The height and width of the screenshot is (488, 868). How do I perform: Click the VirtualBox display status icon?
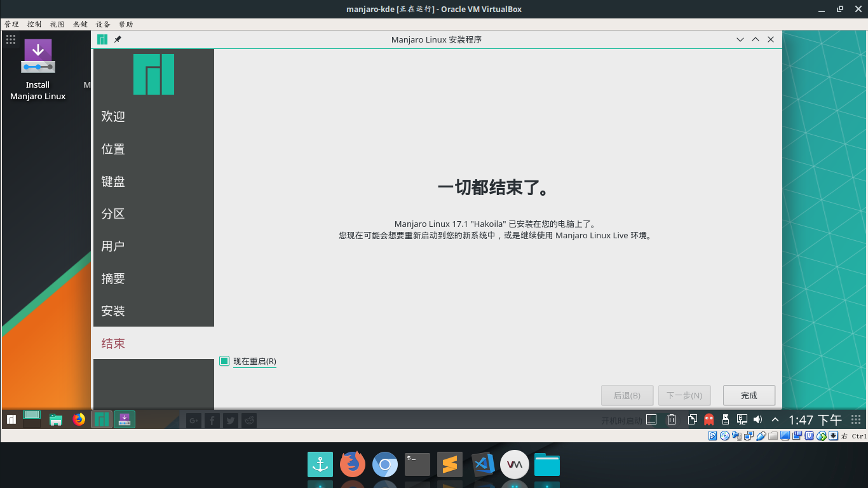[785, 436]
